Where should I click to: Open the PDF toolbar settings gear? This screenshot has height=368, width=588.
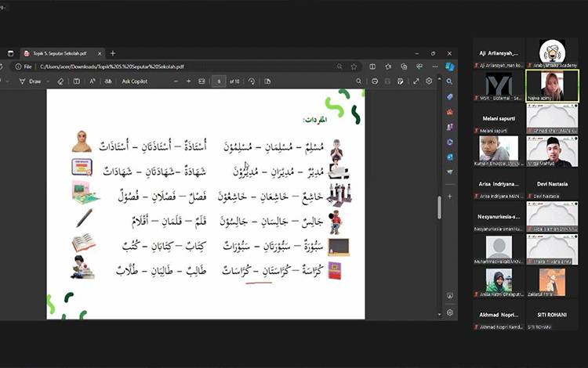(x=429, y=81)
